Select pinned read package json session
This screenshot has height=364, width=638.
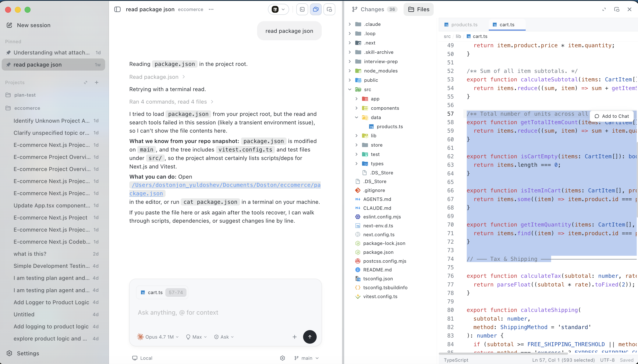(53, 64)
